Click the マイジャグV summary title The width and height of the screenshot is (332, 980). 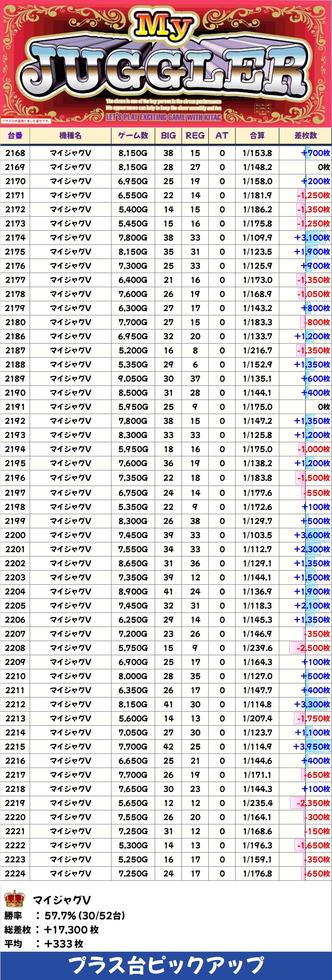tap(62, 900)
